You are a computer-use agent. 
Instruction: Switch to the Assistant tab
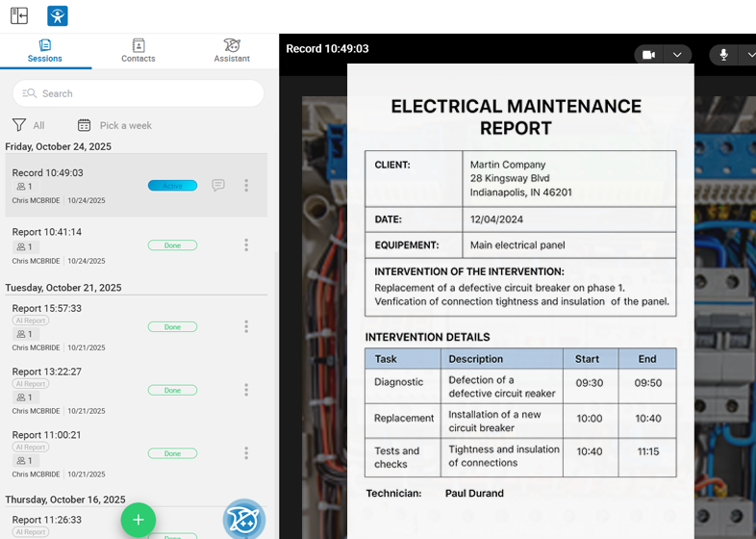pyautogui.click(x=232, y=51)
